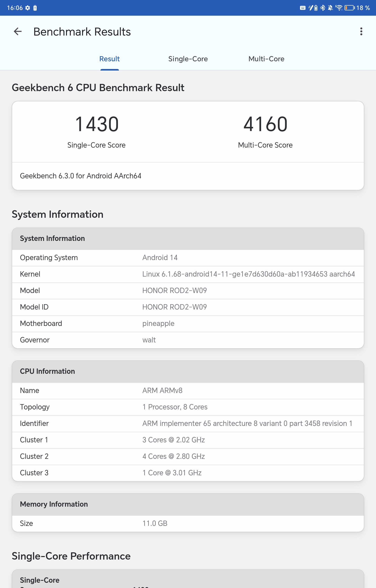The height and width of the screenshot is (588, 376).
Task: Select 1 Core @ 3.01 GHz value
Action: coord(172,473)
